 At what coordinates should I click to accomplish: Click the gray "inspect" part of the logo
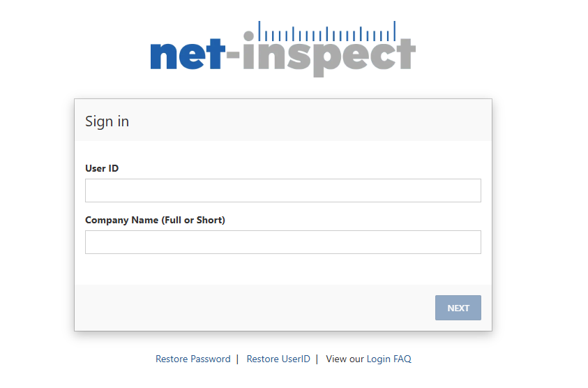click(328, 57)
